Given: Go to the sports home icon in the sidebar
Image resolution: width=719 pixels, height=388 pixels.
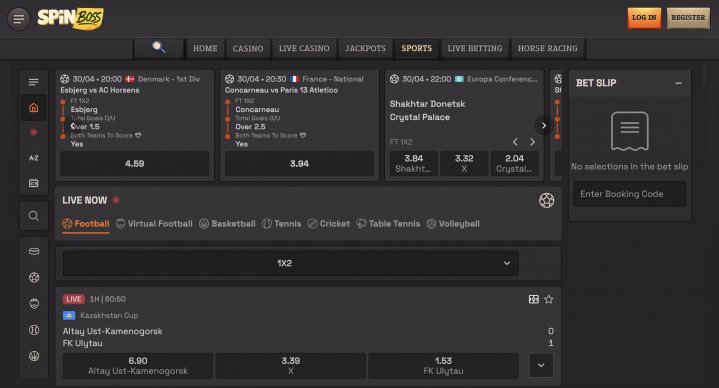Looking at the screenshot, I should point(33,108).
